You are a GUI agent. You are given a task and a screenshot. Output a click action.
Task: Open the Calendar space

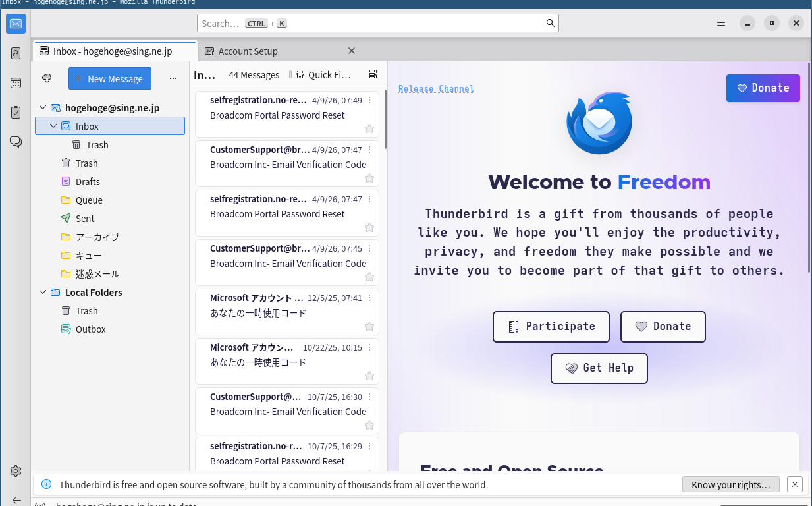(x=16, y=83)
